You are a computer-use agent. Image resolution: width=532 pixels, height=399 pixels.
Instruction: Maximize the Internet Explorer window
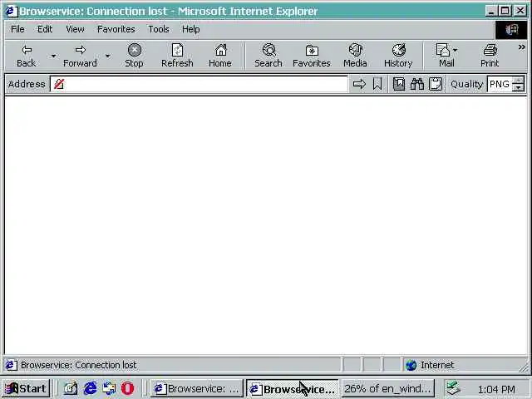coord(505,11)
